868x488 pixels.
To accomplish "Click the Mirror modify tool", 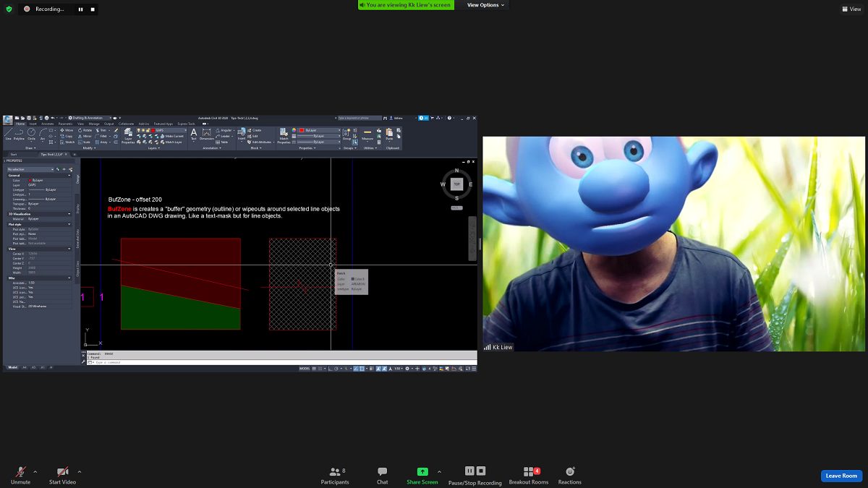I will [x=85, y=136].
